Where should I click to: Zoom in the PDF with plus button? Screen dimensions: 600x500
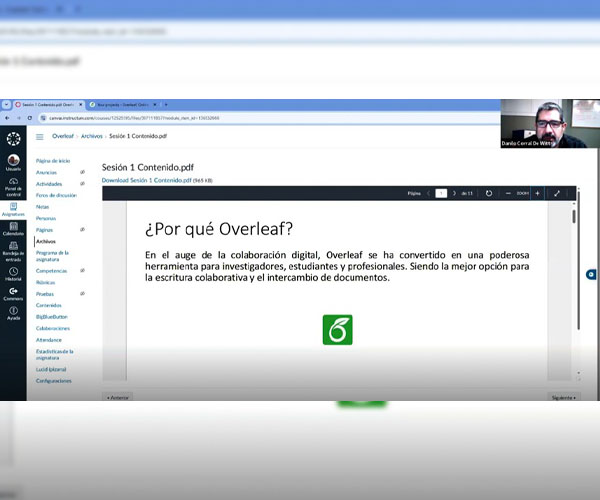[x=537, y=193]
